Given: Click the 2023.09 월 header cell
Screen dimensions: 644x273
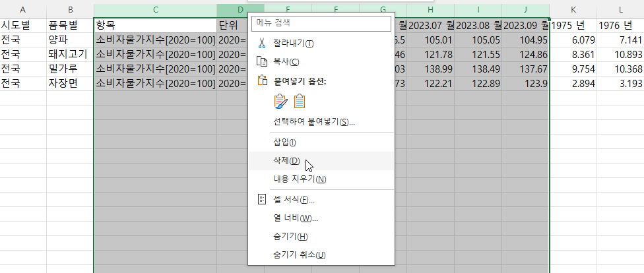Looking at the screenshot, I should pos(525,26).
